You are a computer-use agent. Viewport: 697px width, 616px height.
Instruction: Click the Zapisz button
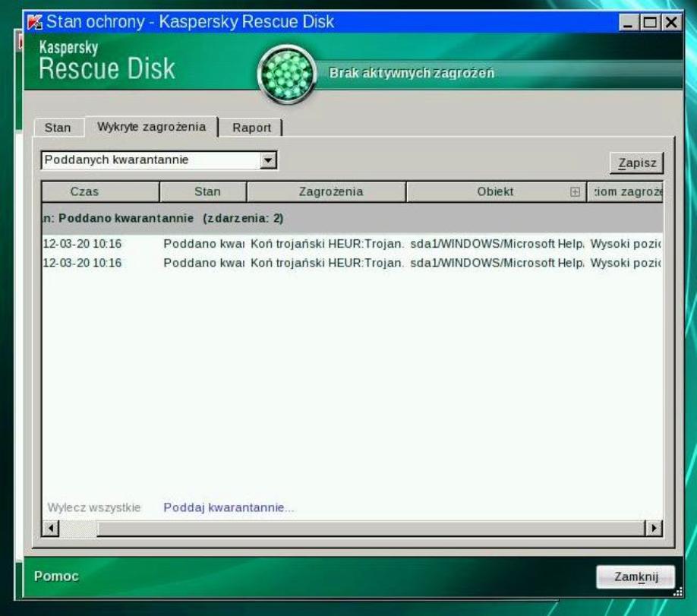(636, 163)
